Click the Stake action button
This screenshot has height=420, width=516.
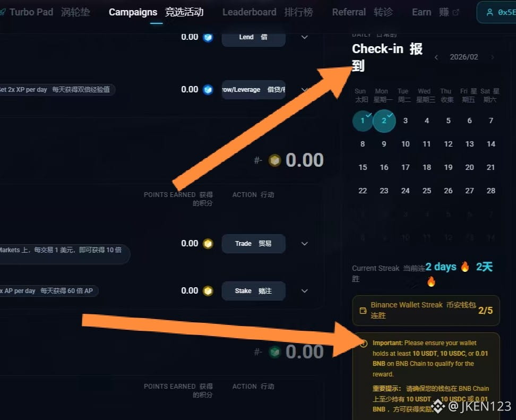253,291
